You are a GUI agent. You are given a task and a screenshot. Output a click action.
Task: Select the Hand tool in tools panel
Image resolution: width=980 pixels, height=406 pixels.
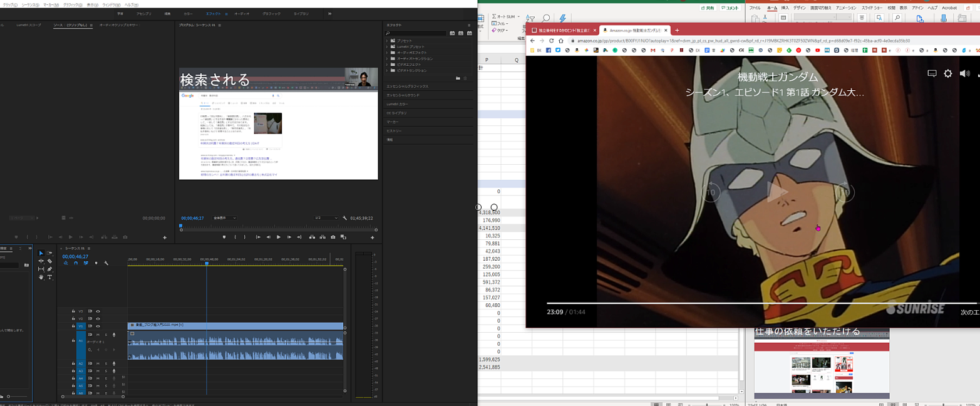[x=41, y=277]
